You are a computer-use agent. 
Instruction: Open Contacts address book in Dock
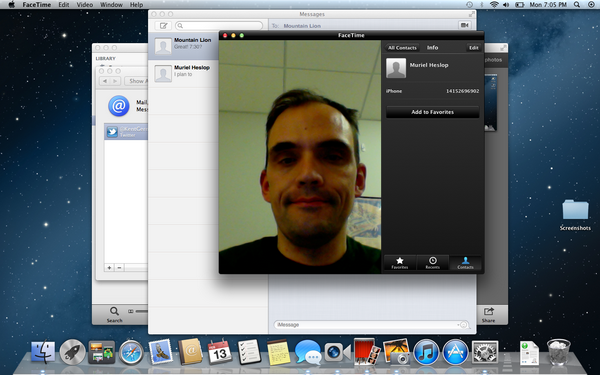click(190, 351)
